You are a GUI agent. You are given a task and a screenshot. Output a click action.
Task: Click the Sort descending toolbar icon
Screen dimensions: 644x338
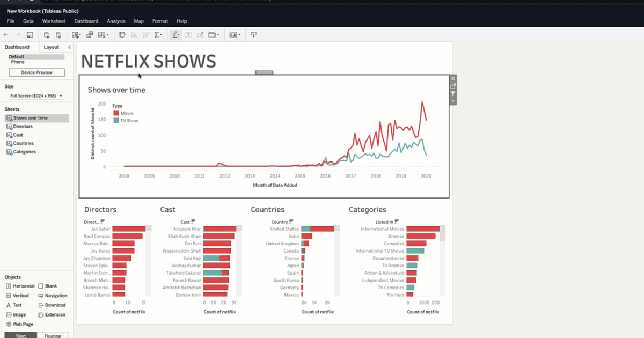click(145, 35)
